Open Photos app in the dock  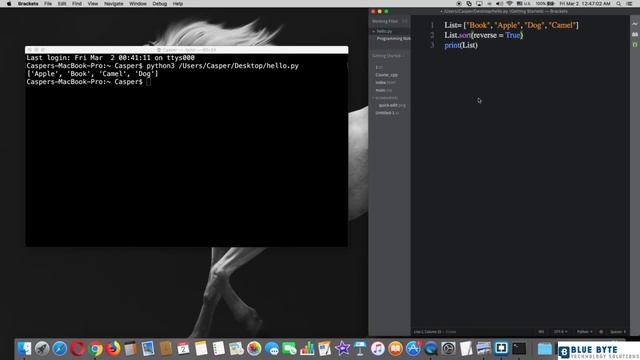[x=254, y=349]
